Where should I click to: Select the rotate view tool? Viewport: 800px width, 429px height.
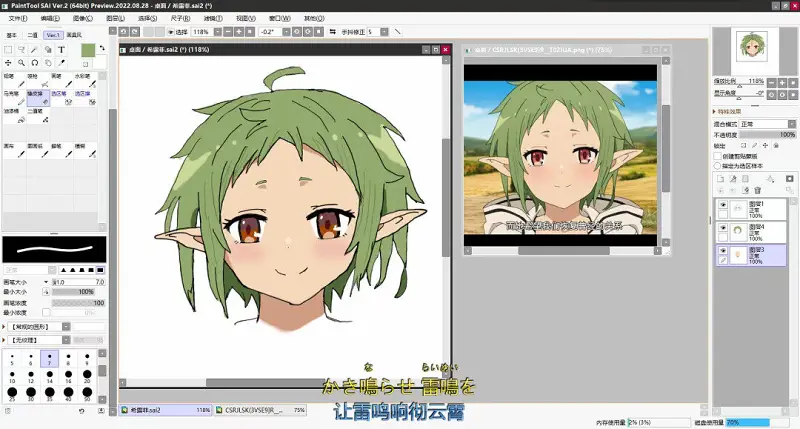[35, 63]
